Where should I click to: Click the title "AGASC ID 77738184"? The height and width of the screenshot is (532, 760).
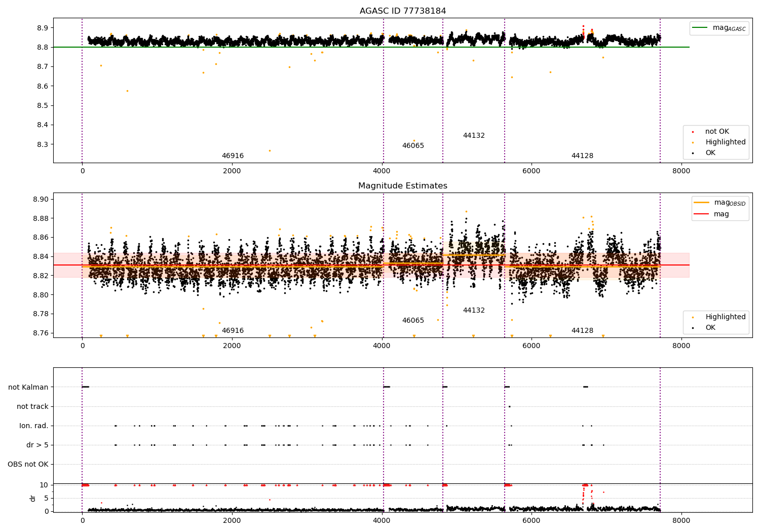(x=403, y=11)
